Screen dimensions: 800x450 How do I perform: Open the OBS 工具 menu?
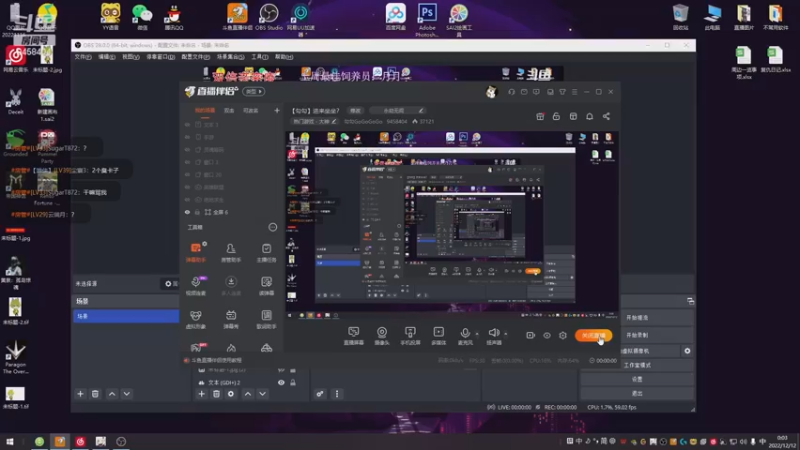coord(260,57)
